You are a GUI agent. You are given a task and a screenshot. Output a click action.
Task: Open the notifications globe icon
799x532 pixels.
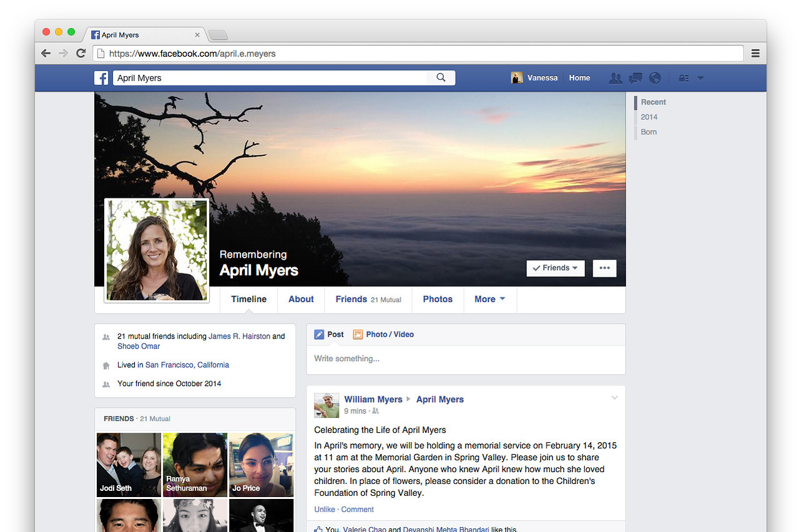pos(655,78)
